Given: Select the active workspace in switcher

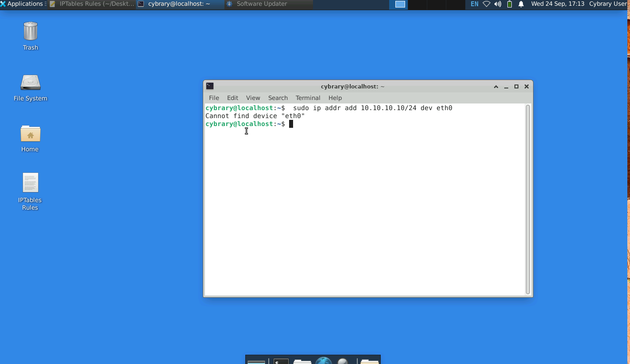Looking at the screenshot, I should [x=400, y=4].
